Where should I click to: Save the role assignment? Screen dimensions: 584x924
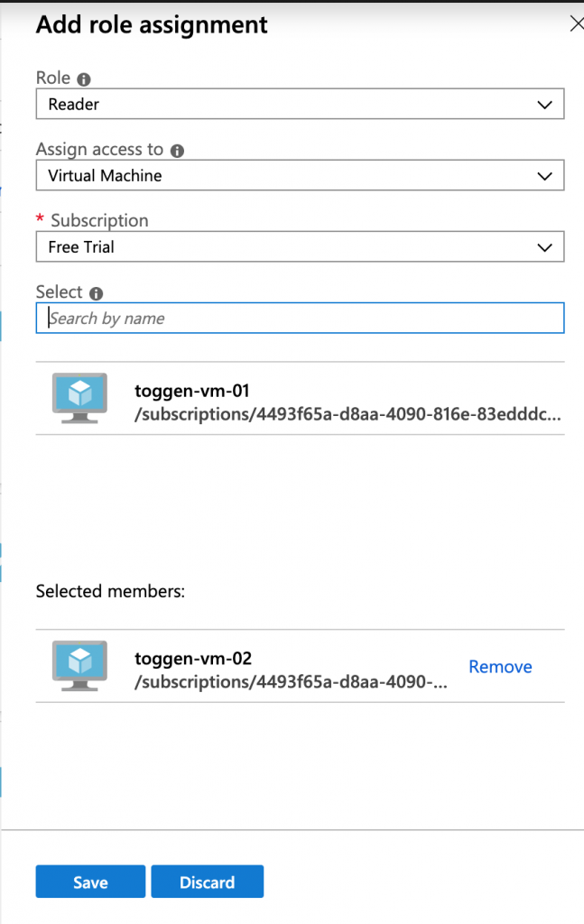tap(90, 882)
